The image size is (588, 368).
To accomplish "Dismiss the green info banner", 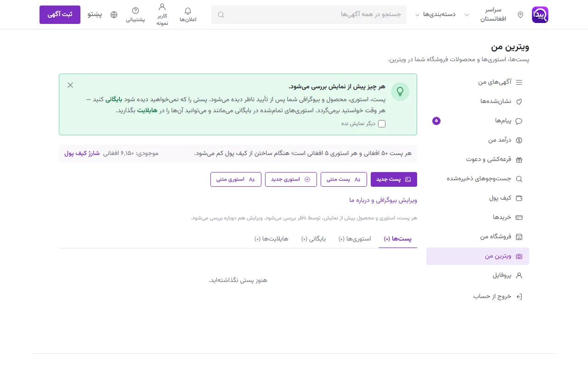I will 70,85.
